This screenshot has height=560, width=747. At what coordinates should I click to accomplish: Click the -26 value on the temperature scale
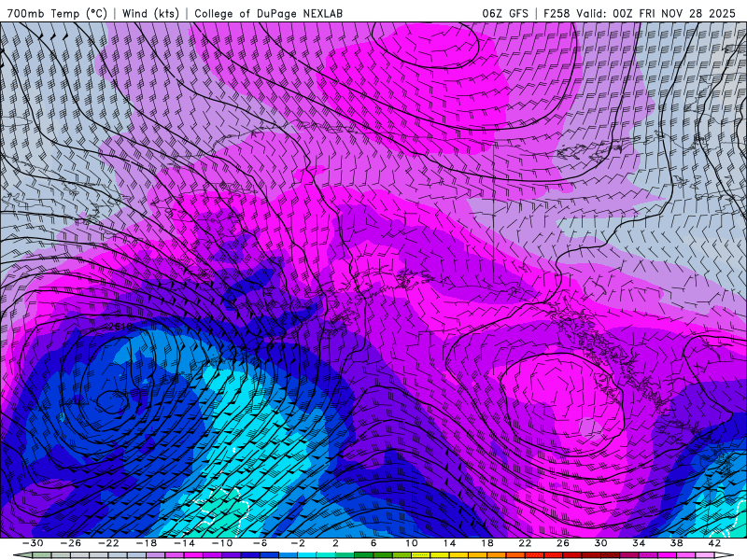tap(71, 543)
